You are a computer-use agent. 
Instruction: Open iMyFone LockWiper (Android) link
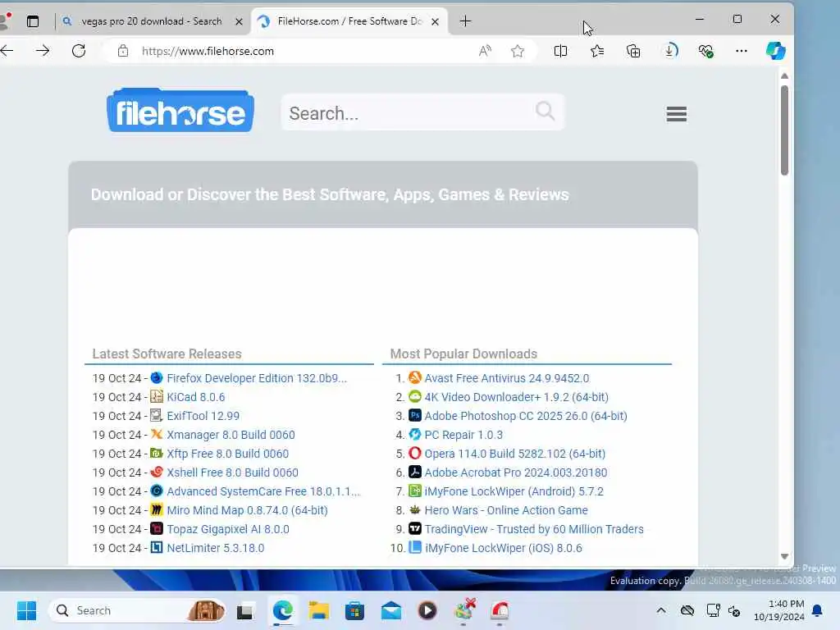coord(514,491)
